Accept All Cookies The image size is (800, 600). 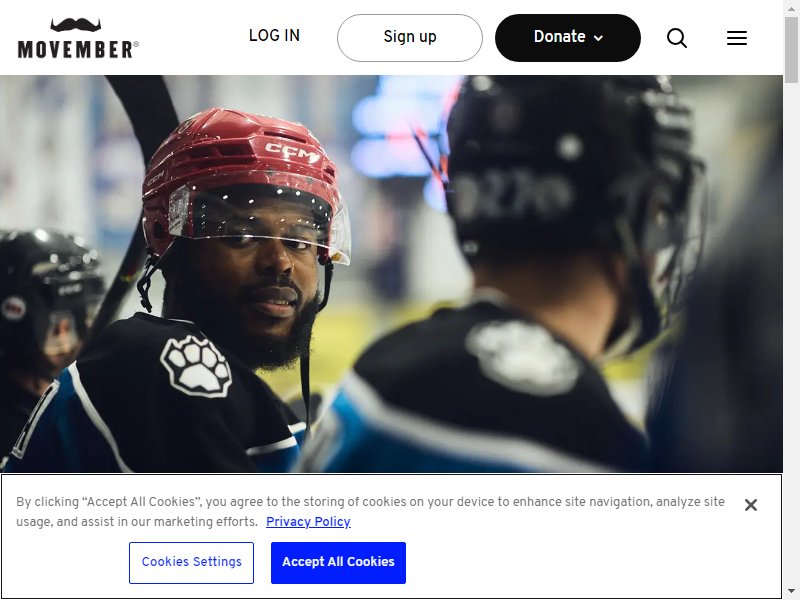click(338, 563)
